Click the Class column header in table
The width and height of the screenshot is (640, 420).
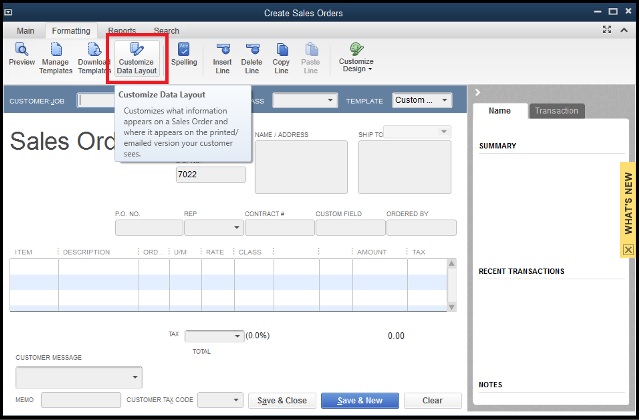tap(250, 252)
